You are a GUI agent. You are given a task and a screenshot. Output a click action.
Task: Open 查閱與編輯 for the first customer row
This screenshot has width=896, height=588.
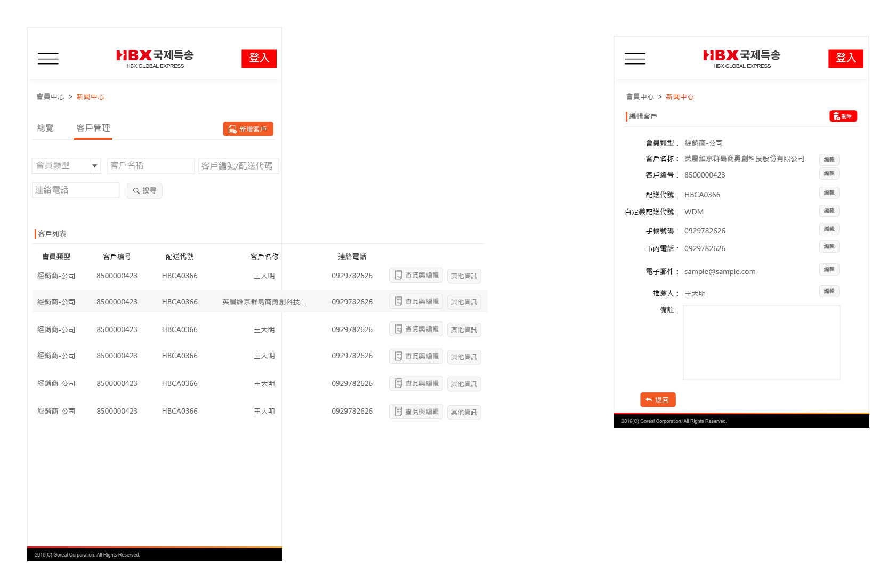tap(416, 276)
